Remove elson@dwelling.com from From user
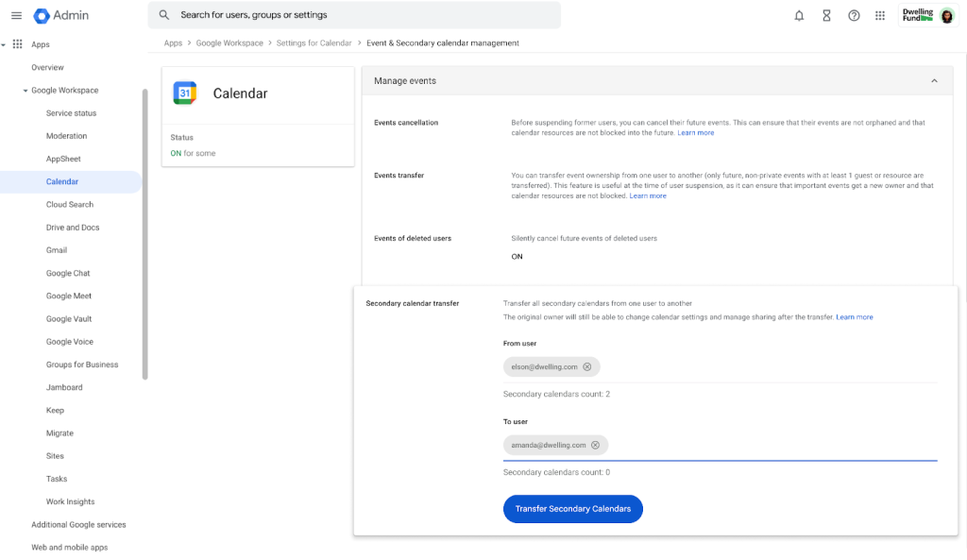967x560 pixels. coord(586,366)
